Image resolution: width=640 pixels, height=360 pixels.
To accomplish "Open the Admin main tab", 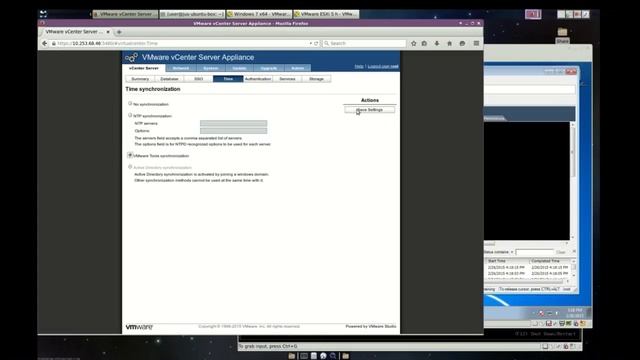I will click(298, 68).
